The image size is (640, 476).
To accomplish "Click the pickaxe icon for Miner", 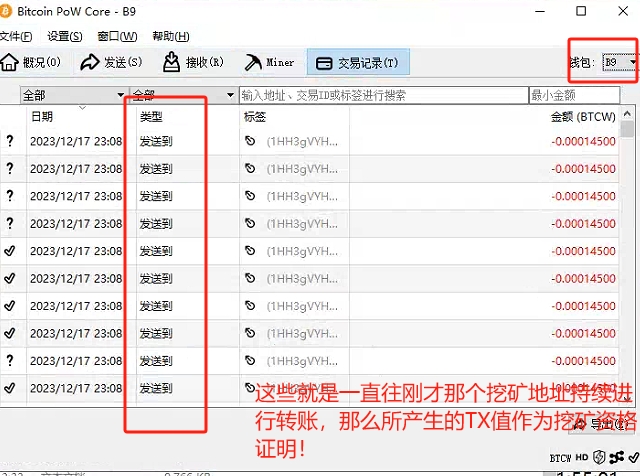I will click(x=253, y=63).
